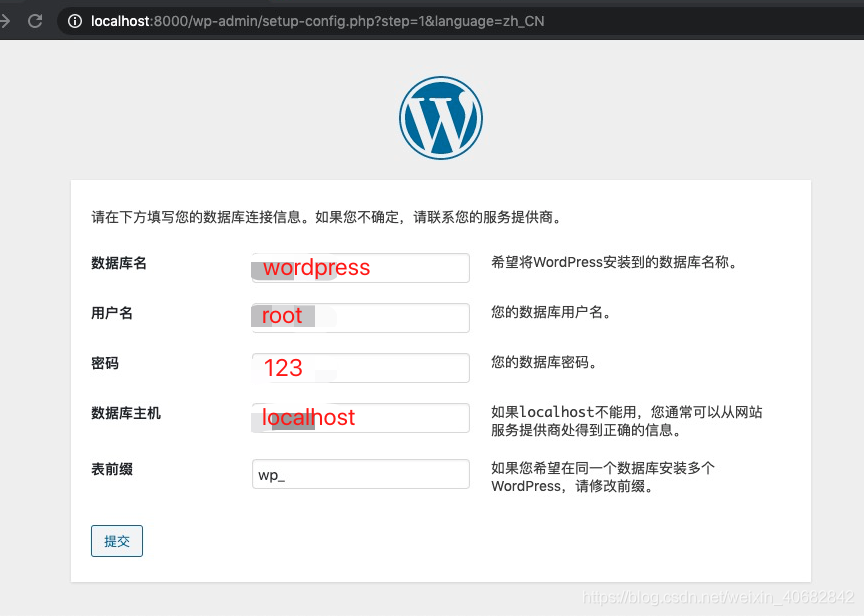Click the forward navigation arrow
The height and width of the screenshot is (616, 864).
tap(5, 21)
